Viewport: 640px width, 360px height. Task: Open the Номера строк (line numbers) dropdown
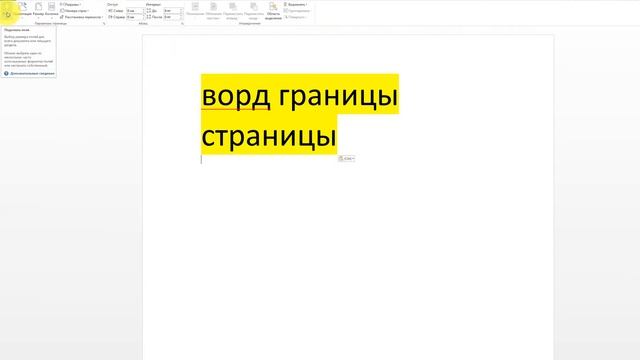(75, 11)
